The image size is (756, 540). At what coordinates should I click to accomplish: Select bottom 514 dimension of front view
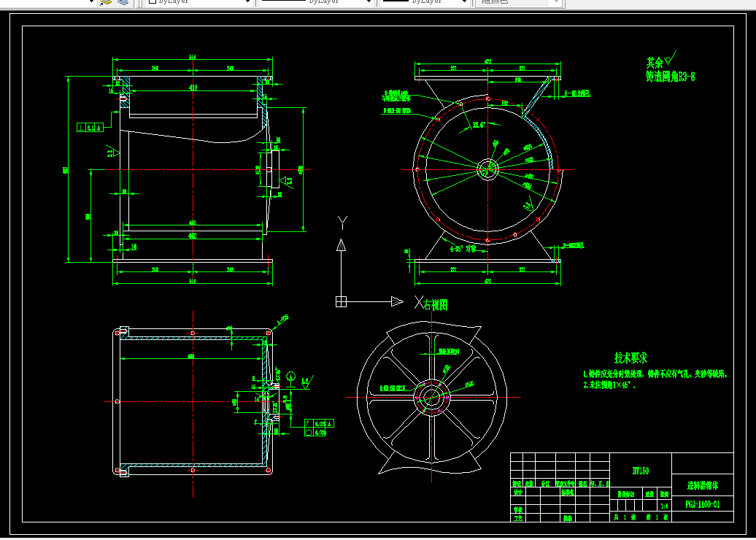(x=193, y=281)
